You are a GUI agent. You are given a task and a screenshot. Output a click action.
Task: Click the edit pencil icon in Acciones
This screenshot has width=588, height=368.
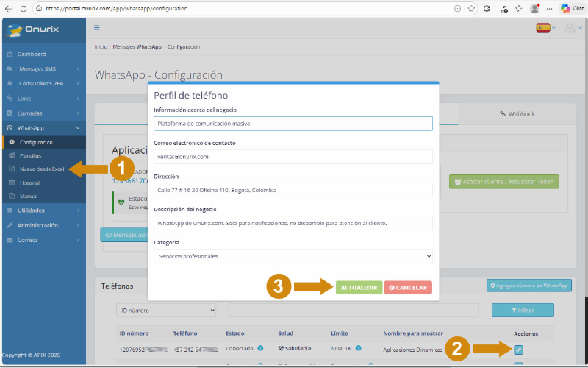(x=519, y=349)
